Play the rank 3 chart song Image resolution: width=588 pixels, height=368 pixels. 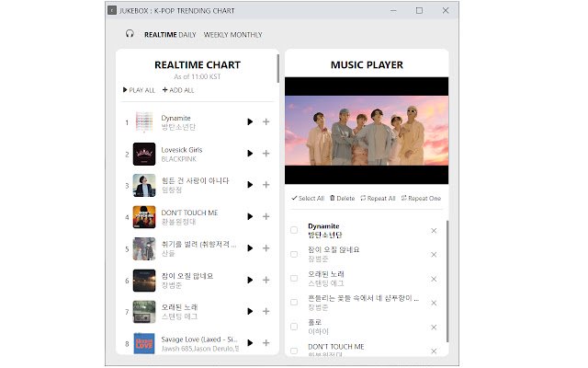tap(250, 185)
